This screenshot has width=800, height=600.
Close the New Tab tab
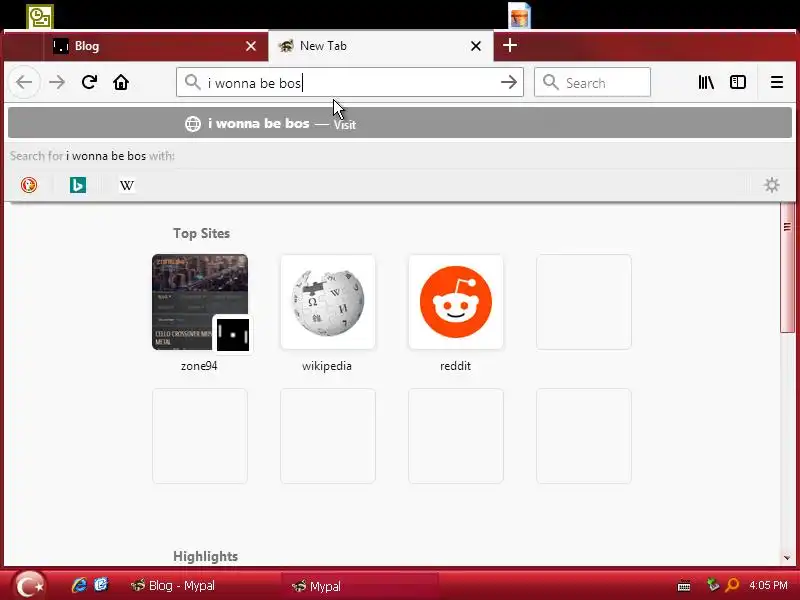click(x=476, y=46)
